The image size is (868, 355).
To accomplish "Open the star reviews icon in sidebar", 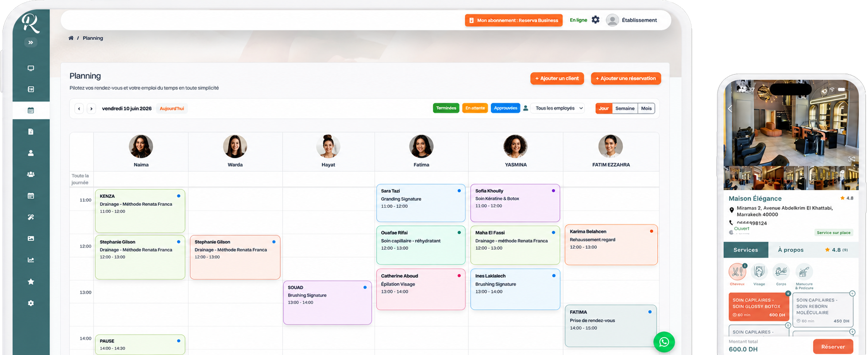I will 31,282.
